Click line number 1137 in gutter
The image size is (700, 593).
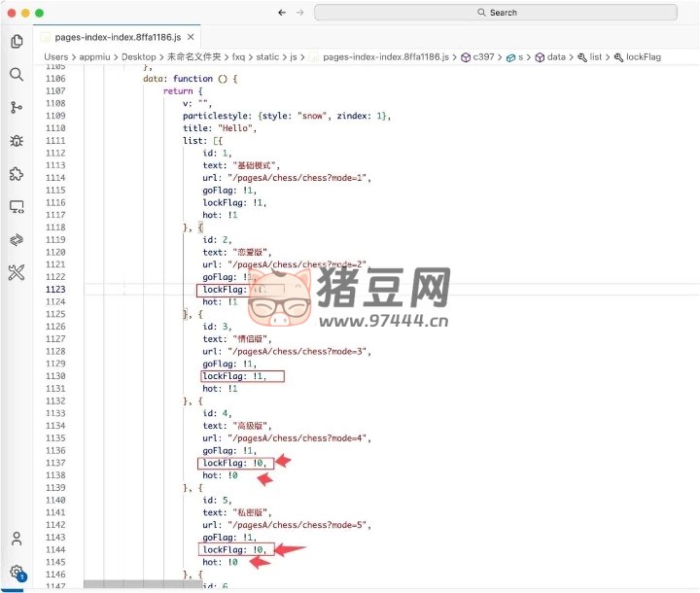pos(55,463)
